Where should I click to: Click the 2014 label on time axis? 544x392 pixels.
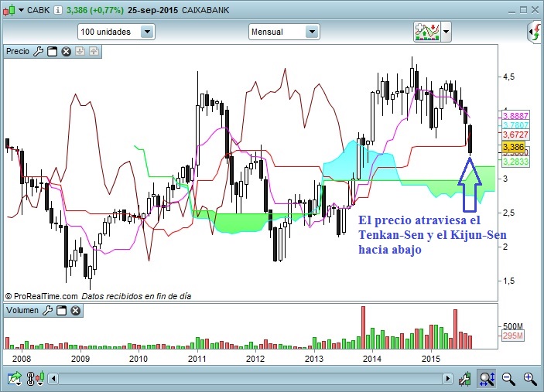pos(372,359)
